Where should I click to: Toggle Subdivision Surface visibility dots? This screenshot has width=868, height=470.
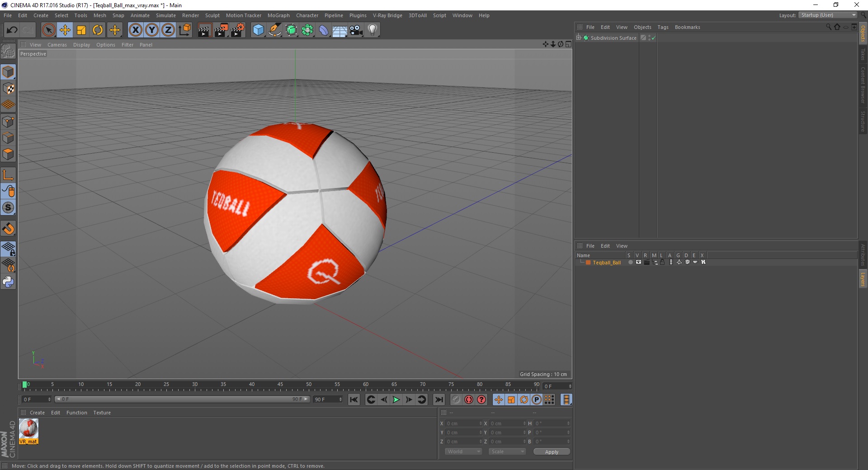click(x=650, y=38)
